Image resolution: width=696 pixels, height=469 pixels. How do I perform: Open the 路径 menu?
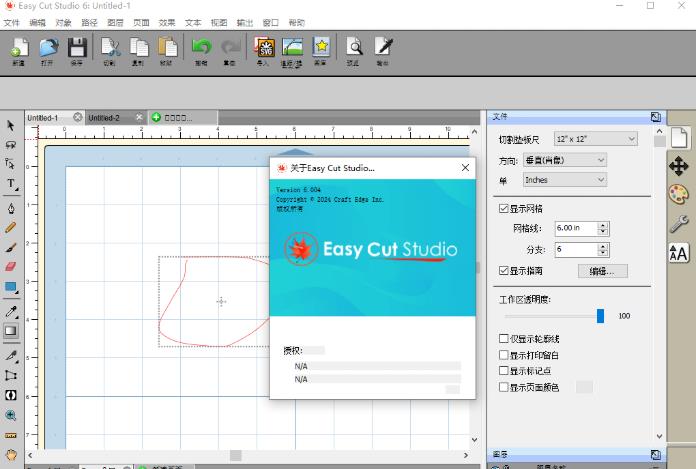pos(89,23)
